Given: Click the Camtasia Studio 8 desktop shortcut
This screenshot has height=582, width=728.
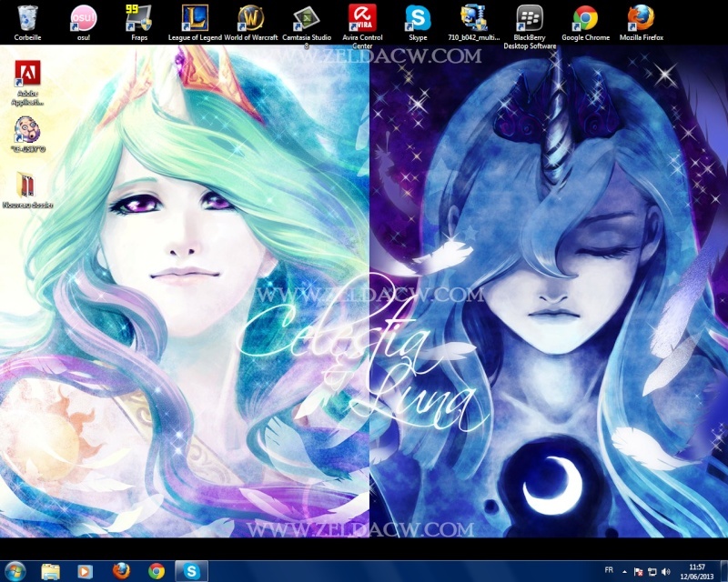Looking at the screenshot, I should coord(307,26).
